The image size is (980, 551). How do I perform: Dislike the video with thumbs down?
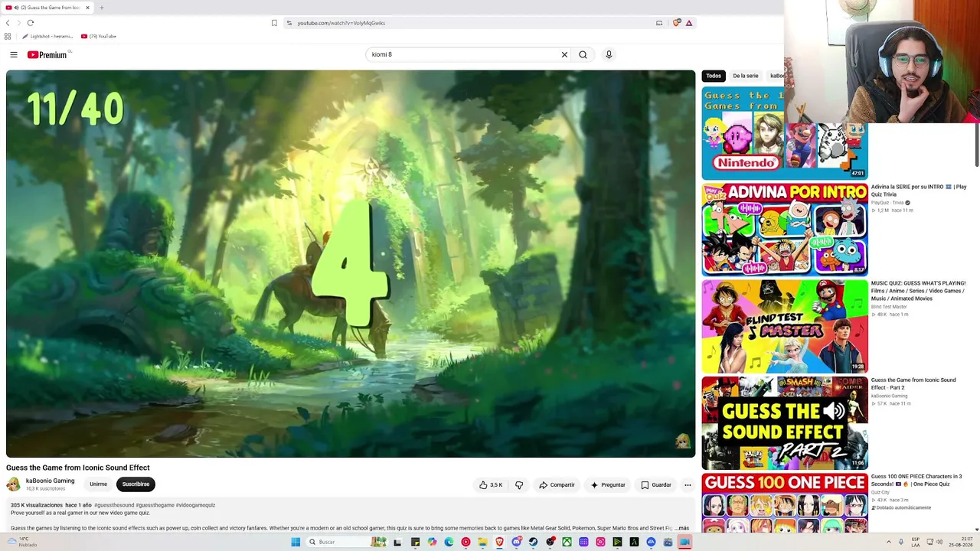pos(519,484)
